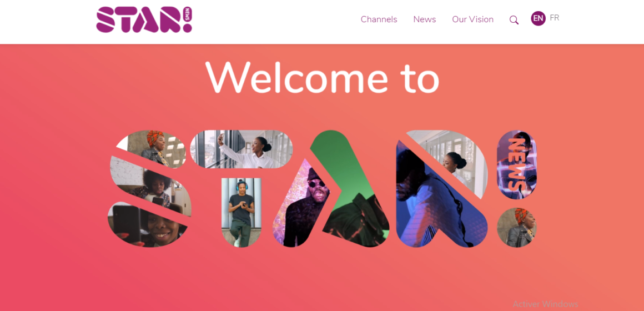Viewport: 644px width, 311px height.
Task: Click the Welcome to heading
Action: coord(323,77)
